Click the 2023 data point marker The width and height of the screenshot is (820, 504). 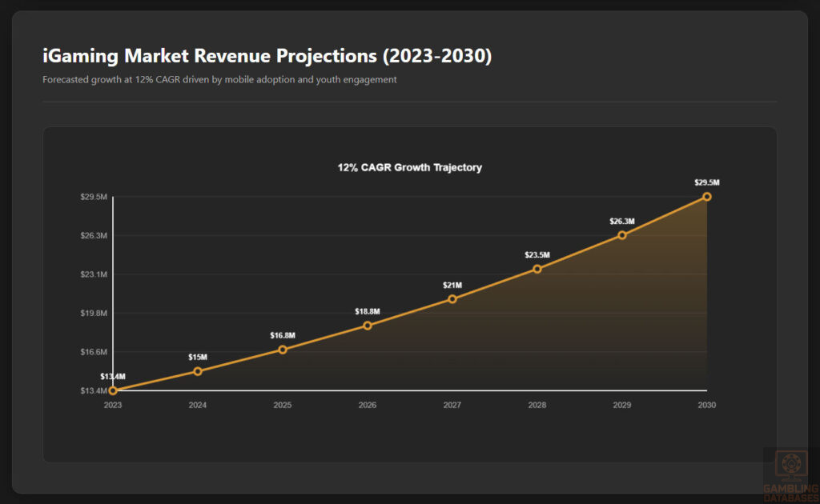click(x=113, y=390)
